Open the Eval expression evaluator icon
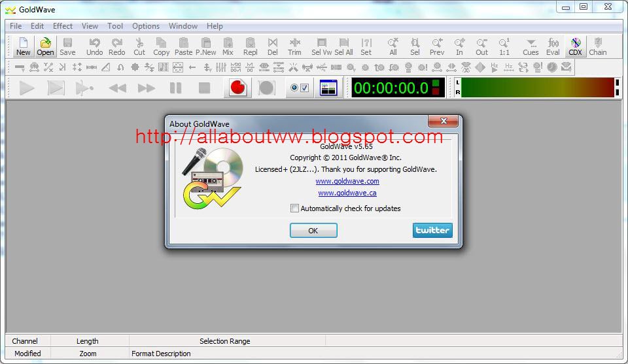 [x=553, y=46]
